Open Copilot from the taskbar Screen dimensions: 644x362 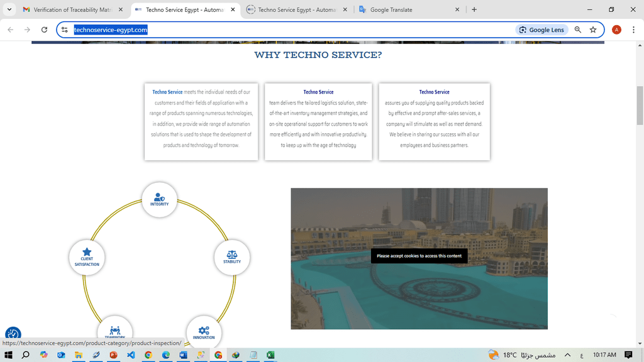(43, 355)
